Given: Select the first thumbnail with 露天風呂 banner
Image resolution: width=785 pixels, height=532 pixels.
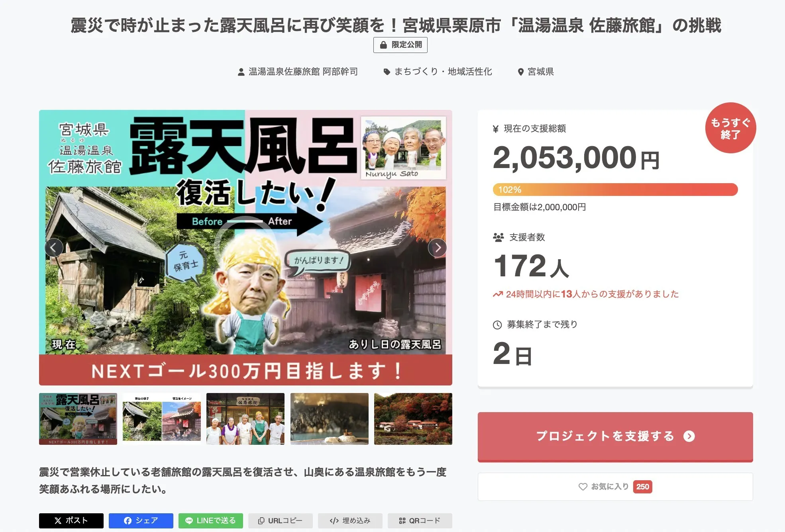Looking at the screenshot, I should 78,419.
